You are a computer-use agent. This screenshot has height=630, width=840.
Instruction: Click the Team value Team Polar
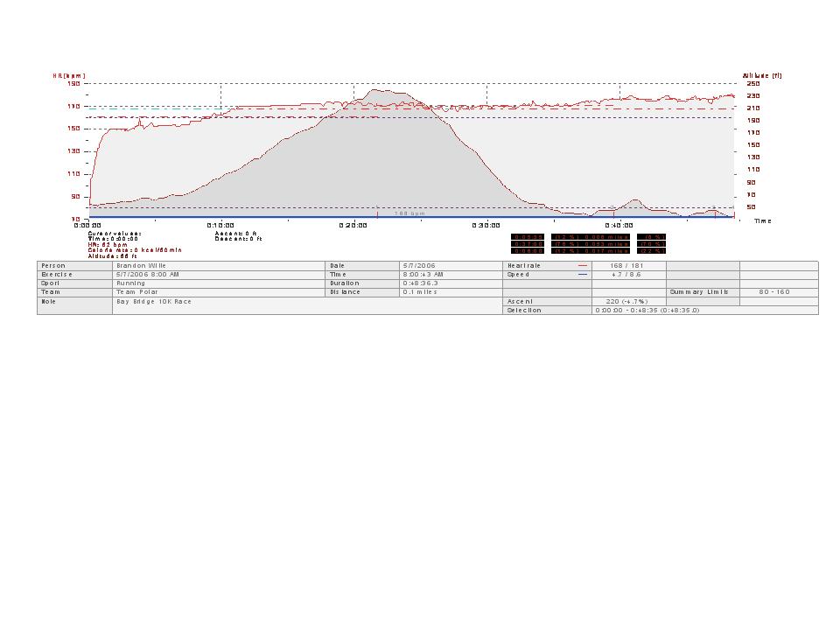[134, 292]
